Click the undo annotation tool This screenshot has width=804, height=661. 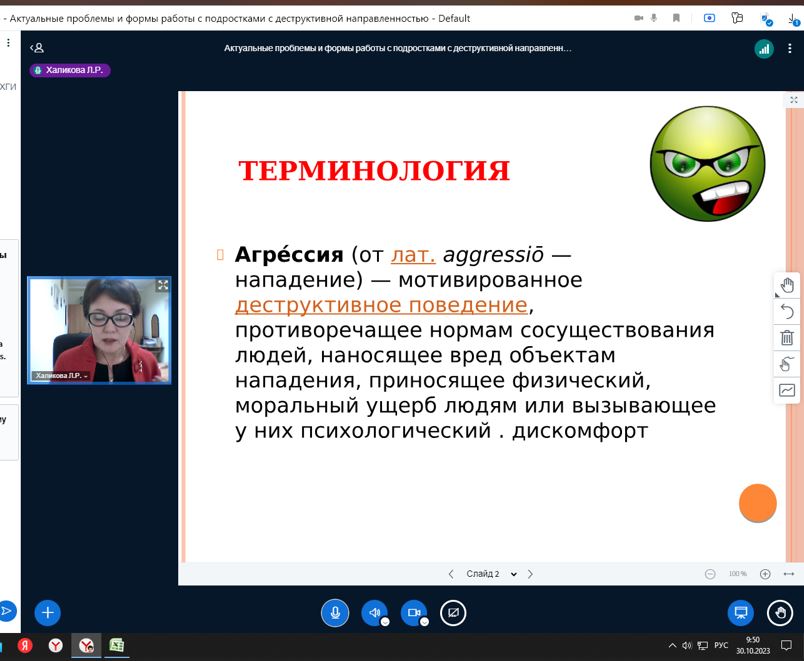pyautogui.click(x=787, y=312)
